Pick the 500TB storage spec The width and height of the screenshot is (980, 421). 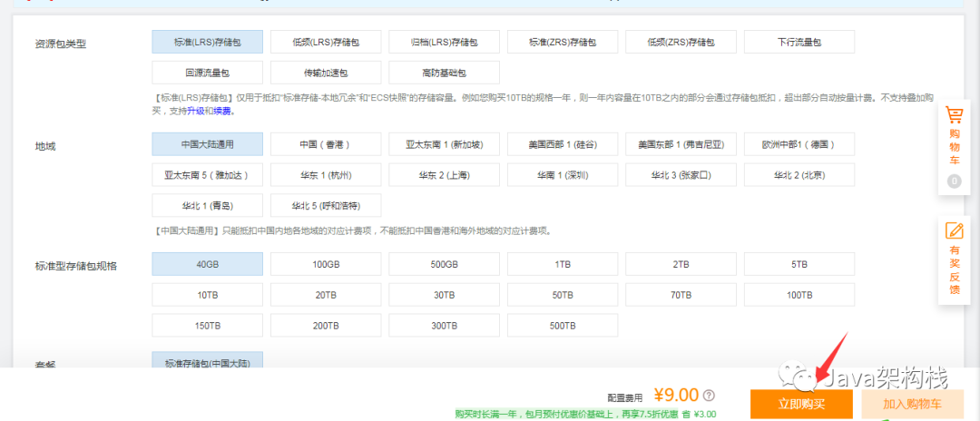tap(563, 326)
